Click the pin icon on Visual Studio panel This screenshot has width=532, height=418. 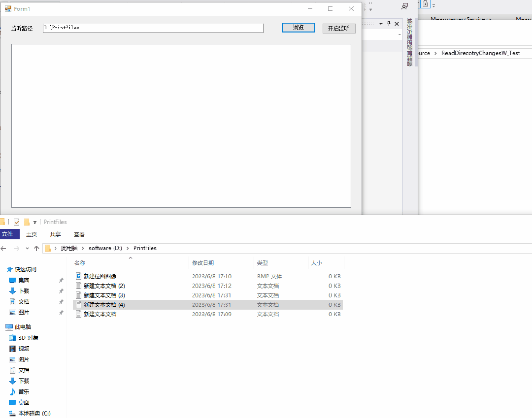389,24
